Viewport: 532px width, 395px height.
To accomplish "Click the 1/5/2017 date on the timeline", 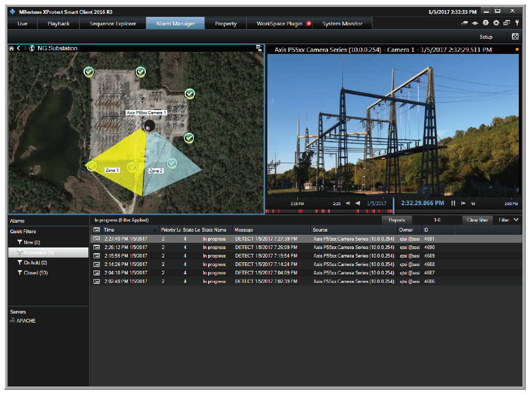I will pyautogui.click(x=376, y=204).
